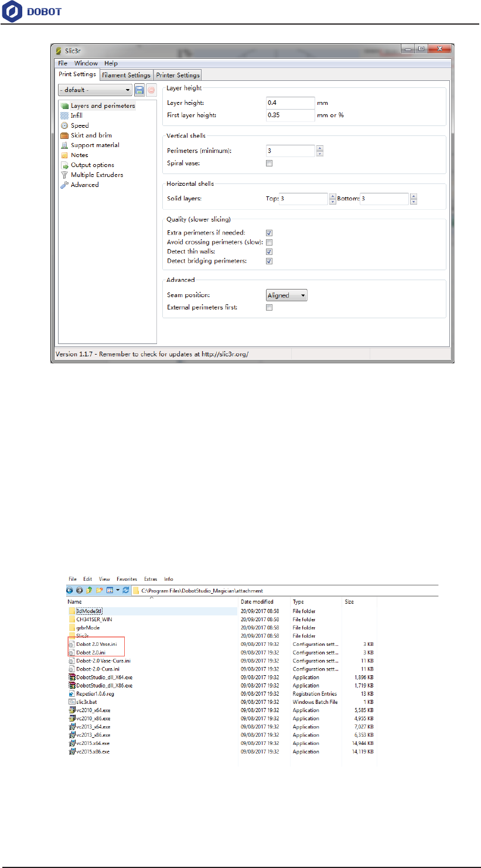Click the red delete preset icon
Image resolution: width=481 pixels, height=868 pixels.
click(x=151, y=90)
